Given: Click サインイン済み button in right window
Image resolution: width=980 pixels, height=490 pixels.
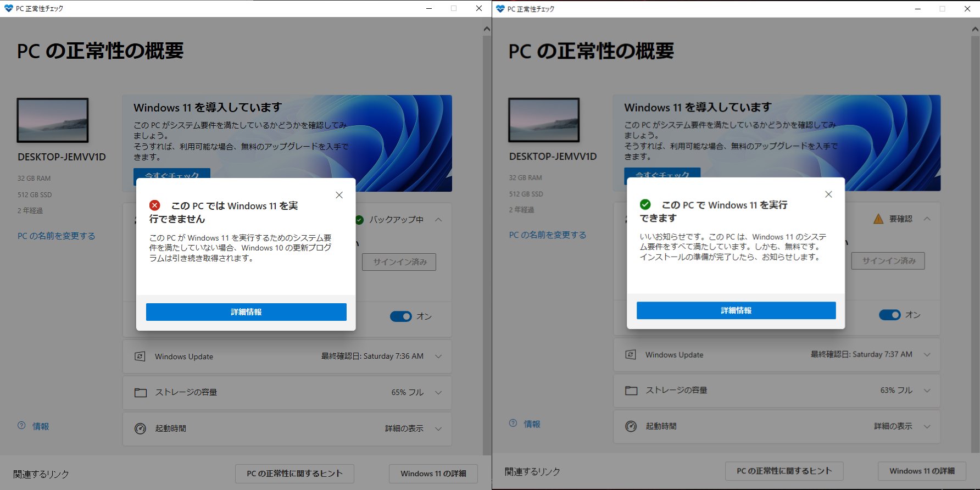Looking at the screenshot, I should [888, 261].
